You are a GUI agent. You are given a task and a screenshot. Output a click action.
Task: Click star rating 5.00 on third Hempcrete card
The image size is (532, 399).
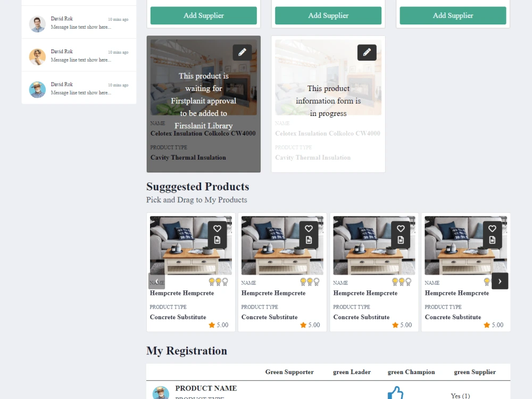pos(402,325)
